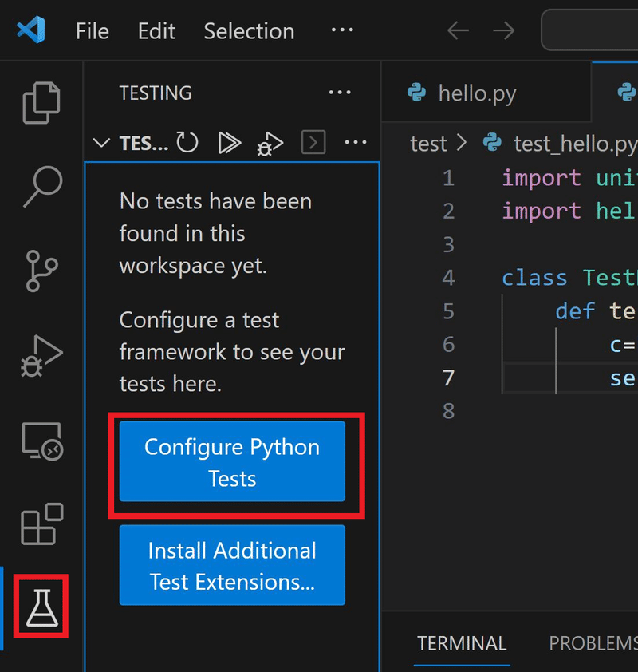Show test output using the terminal icon
Viewport: 638px width, 672px height.
pyautogui.click(x=313, y=142)
